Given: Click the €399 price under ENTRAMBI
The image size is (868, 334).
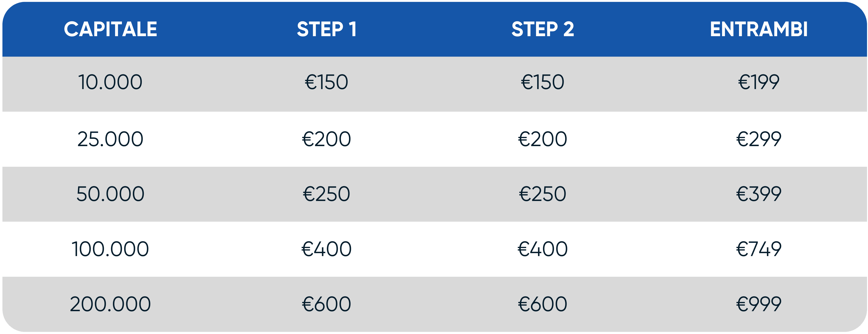Looking at the screenshot, I should click(758, 194).
